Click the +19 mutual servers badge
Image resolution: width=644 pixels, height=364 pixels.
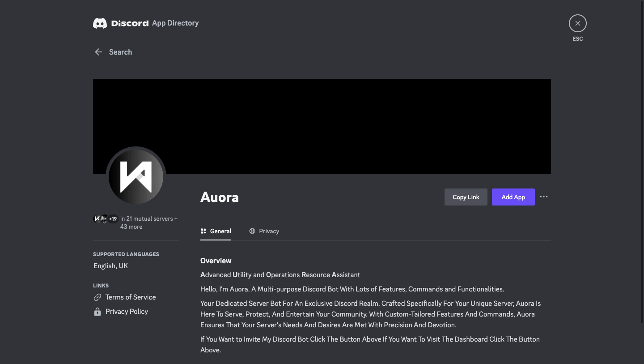[113, 218]
